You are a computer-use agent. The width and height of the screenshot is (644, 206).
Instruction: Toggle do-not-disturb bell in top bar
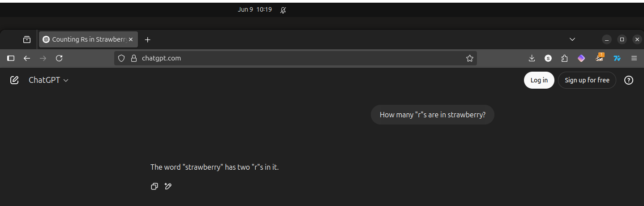point(283,10)
